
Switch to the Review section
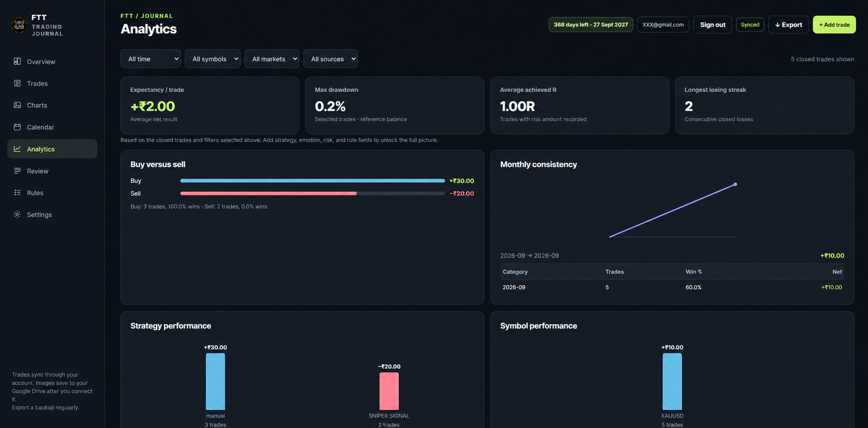pos(52,171)
